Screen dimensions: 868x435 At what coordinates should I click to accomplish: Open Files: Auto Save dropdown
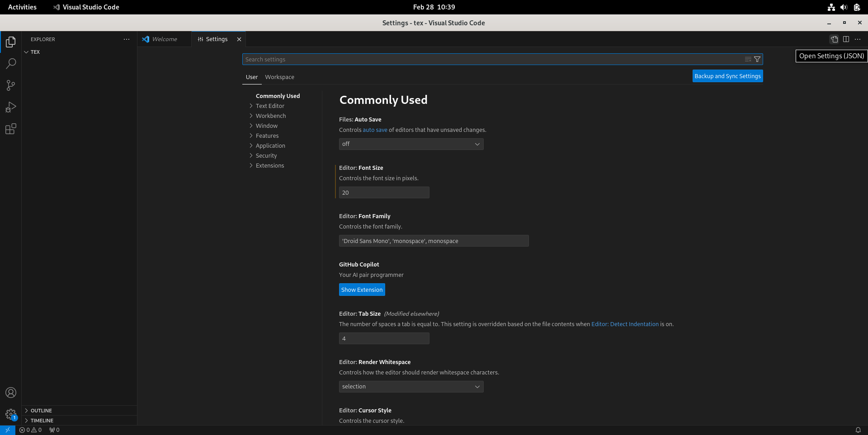pos(411,144)
